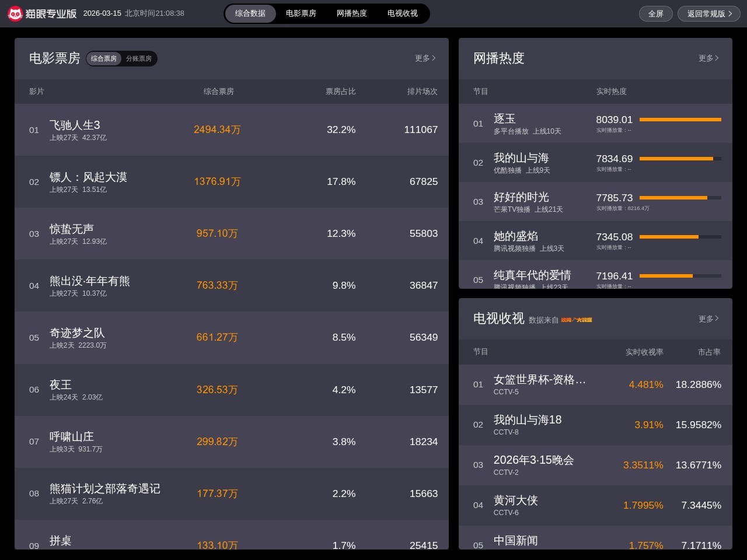Select the 综合数据 top tab
The height and width of the screenshot is (560, 747).
click(x=250, y=13)
